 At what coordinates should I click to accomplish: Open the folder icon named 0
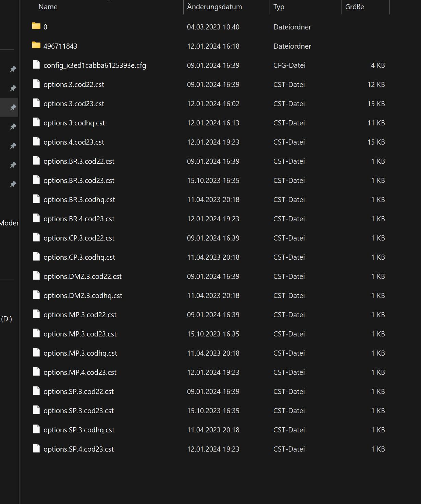click(x=36, y=26)
